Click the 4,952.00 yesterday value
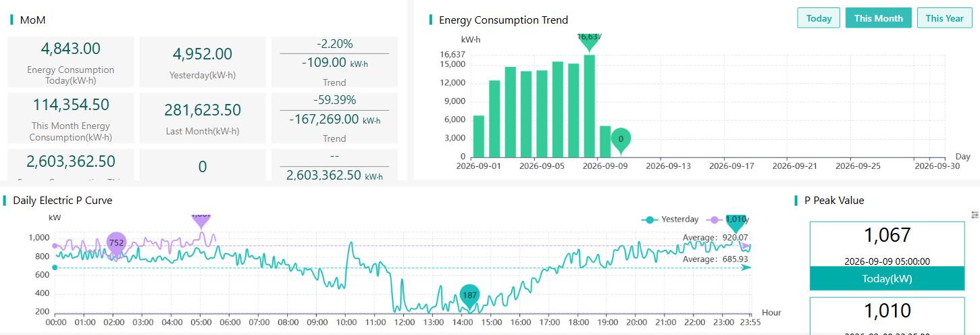Image resolution: width=980 pixels, height=335 pixels. [203, 54]
